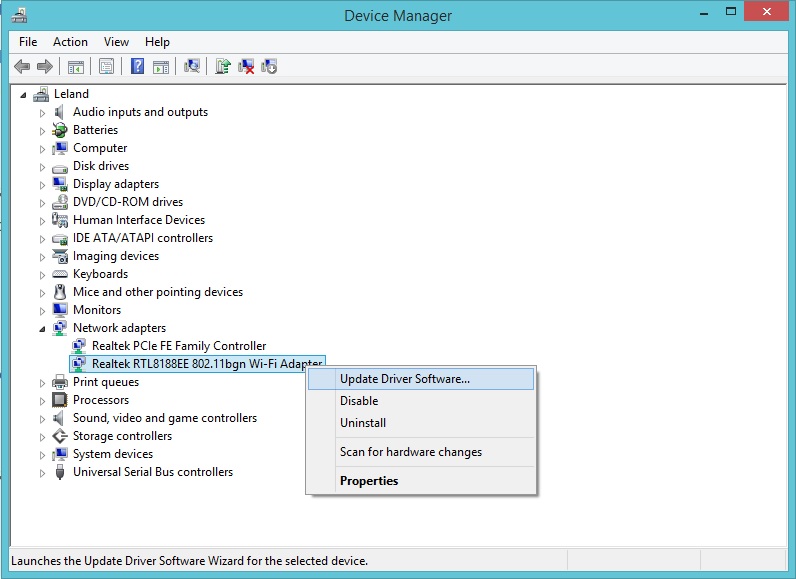
Task: Select the Computer tree label
Action: point(100,148)
